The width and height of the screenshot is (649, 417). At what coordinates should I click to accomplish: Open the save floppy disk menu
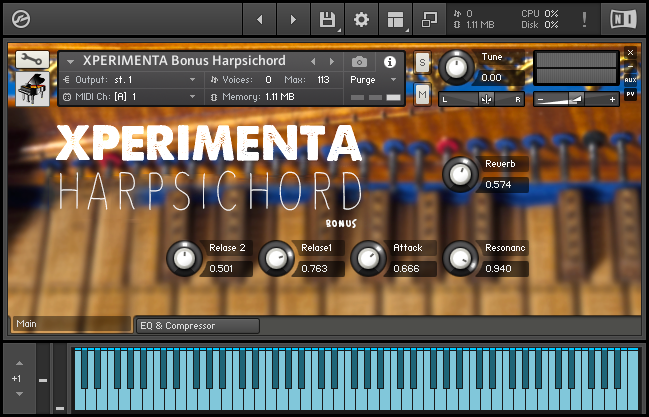click(327, 19)
